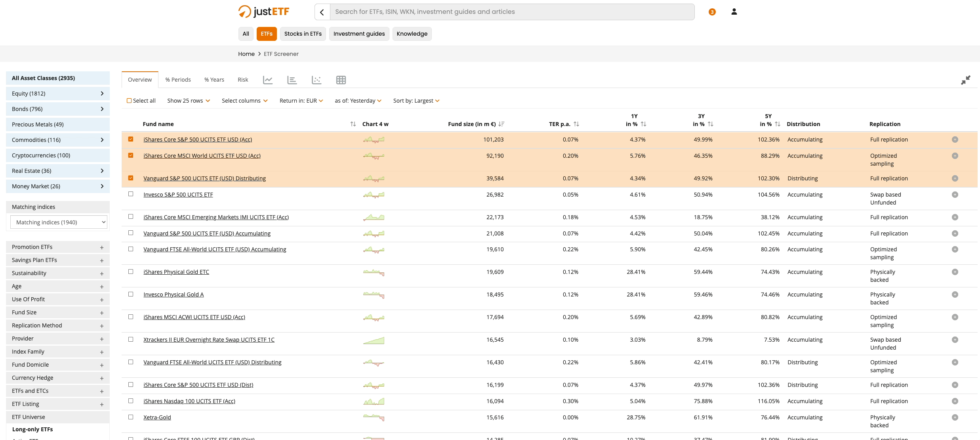Check the Invesco S&P 500 UCITS ETF
The image size is (980, 440).
[x=131, y=194]
